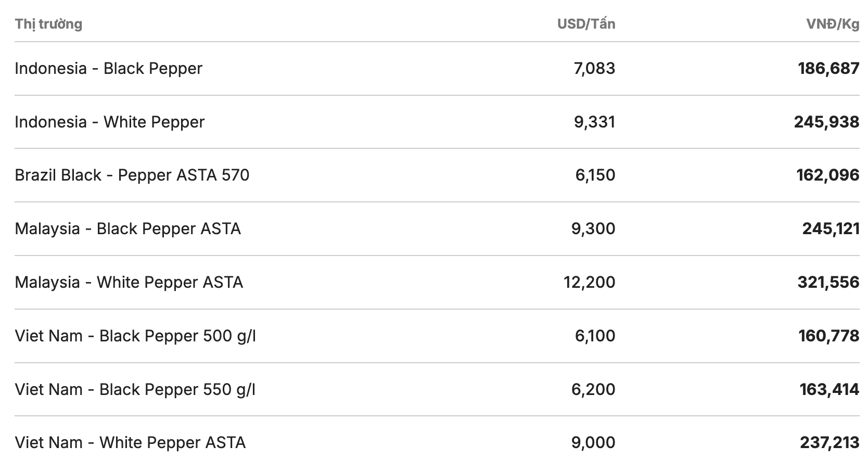Select Viet Nam - Black Pepper 500 g/l
This screenshot has width=868, height=459.
[x=135, y=336]
